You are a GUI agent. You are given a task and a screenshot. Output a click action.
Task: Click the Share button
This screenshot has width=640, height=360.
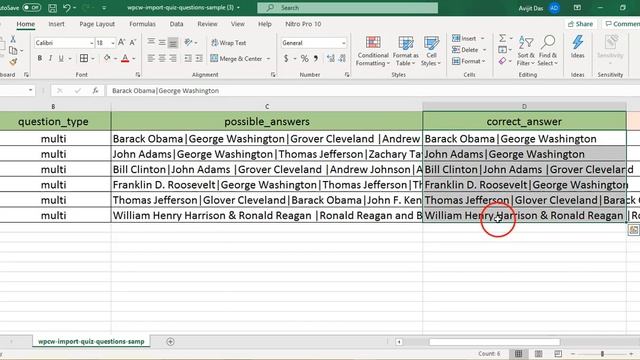tap(580, 24)
